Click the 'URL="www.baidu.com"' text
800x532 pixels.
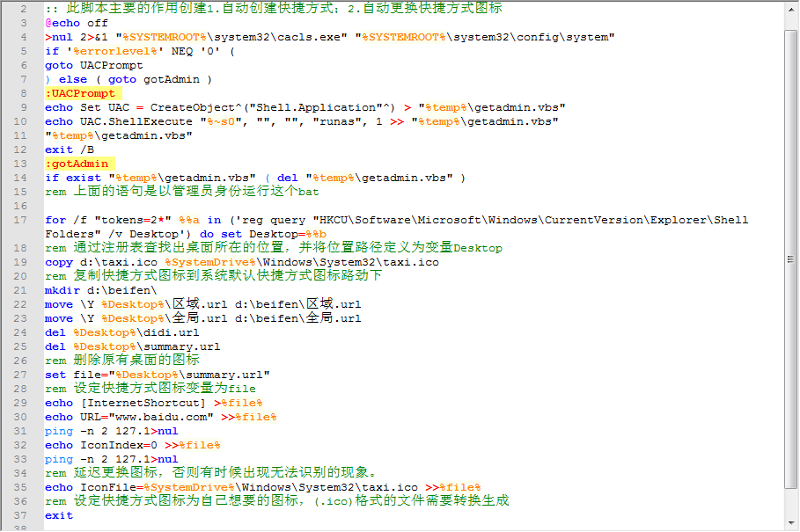(x=146, y=417)
